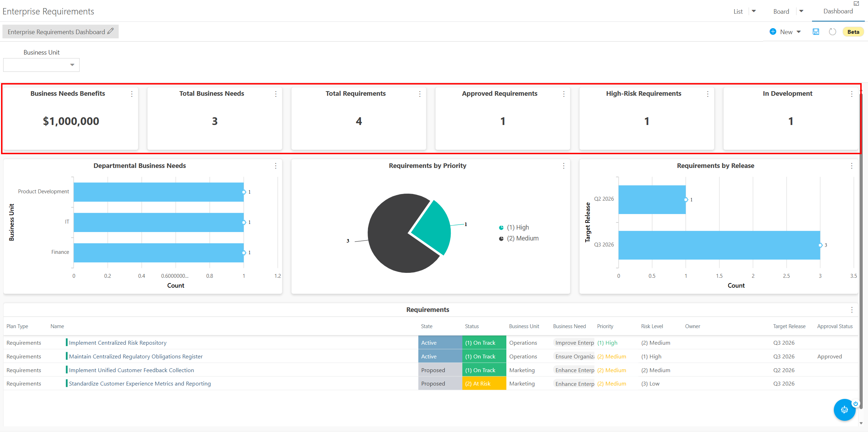The image size is (868, 432).
Task: Refresh the dashboard using the circular arrow icon
Action: tap(832, 32)
